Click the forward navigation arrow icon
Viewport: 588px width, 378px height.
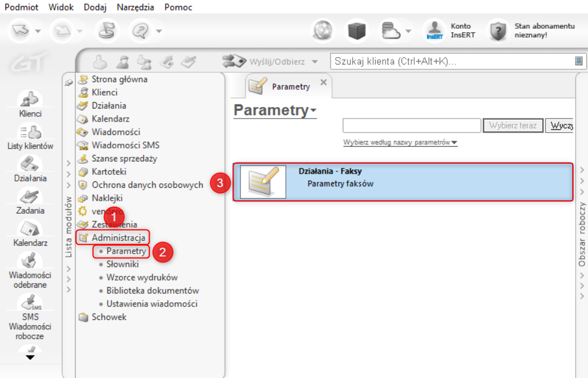point(62,31)
